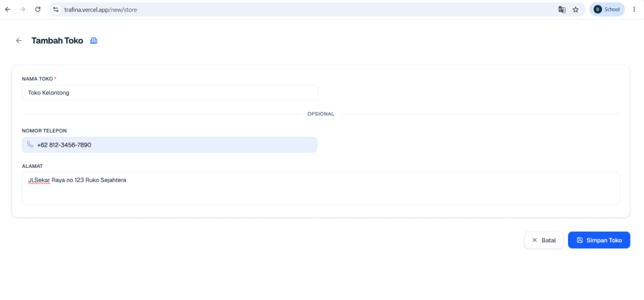This screenshot has width=644, height=300.
Task: Click the phone icon in Nomor Telepon field
Action: coord(30,145)
